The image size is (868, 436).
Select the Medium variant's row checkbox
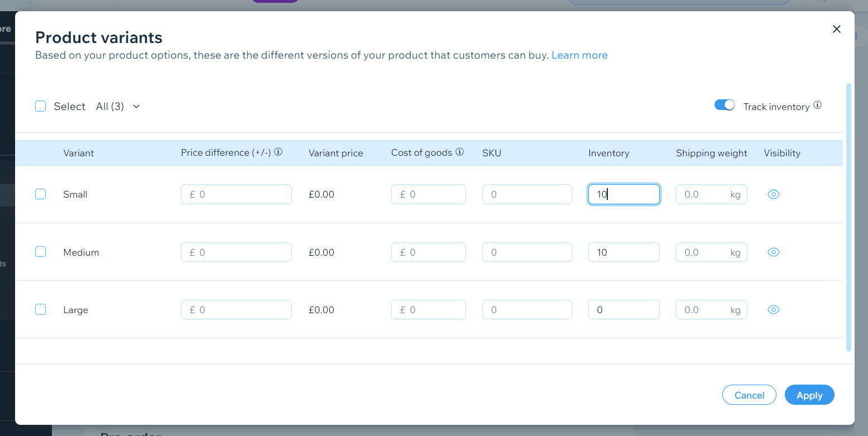point(40,251)
